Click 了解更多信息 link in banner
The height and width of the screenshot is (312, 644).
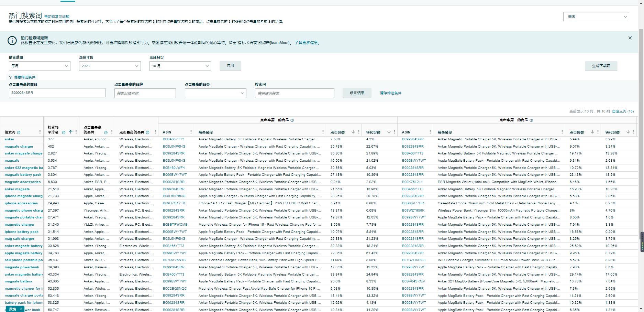[307, 43]
